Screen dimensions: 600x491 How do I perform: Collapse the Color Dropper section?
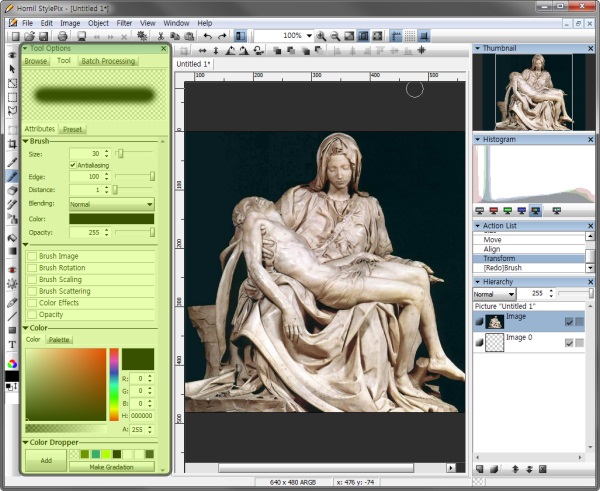coord(26,442)
